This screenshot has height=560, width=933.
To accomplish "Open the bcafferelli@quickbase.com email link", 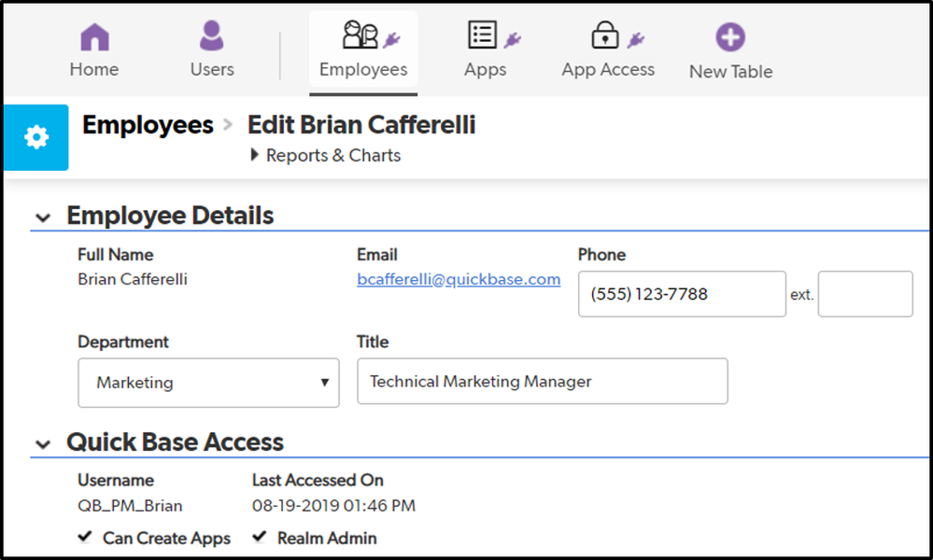I will [459, 279].
